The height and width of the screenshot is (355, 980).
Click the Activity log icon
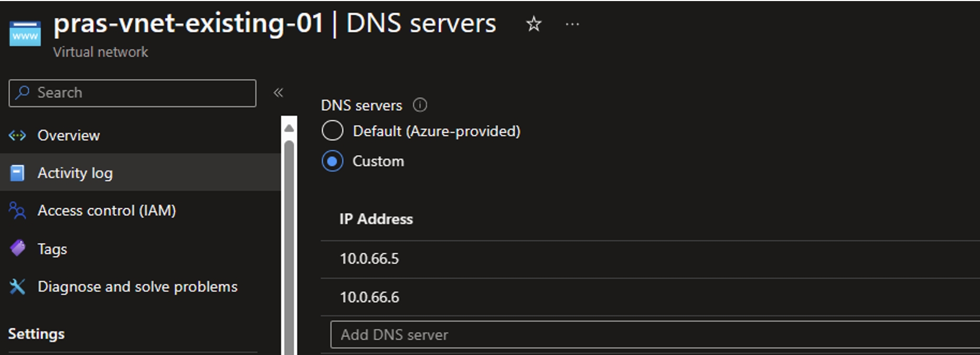pyautogui.click(x=17, y=173)
